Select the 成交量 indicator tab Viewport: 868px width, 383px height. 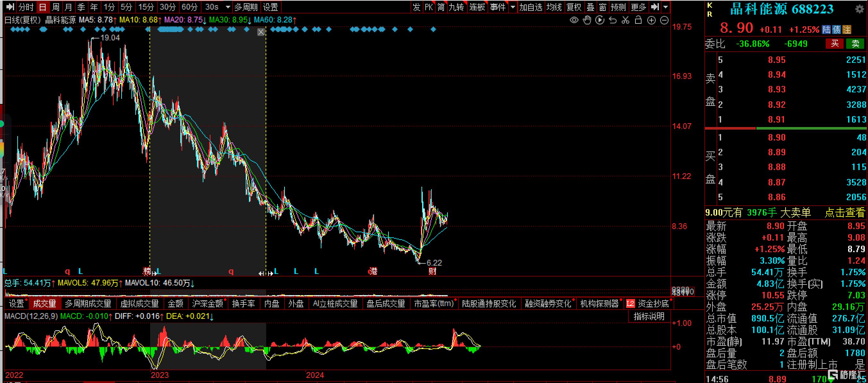[45, 303]
